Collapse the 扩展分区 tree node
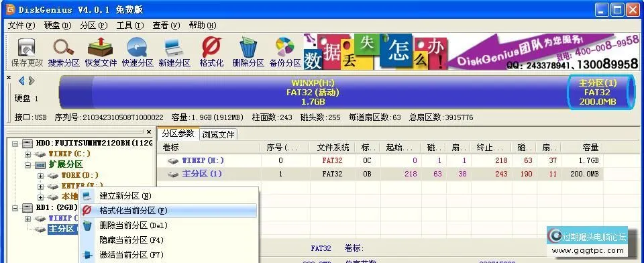 28,165
